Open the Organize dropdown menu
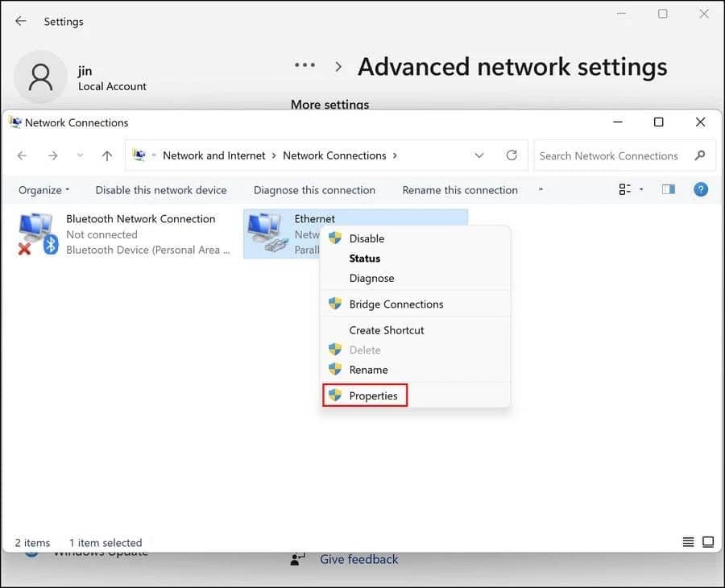The height and width of the screenshot is (588, 725). pos(43,189)
